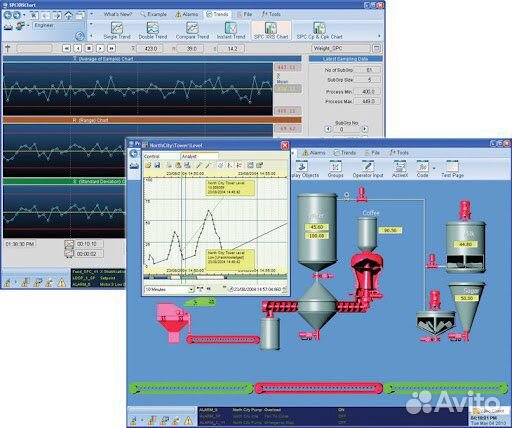Jump to first sample with rewind button
The width and height of the screenshot is (512, 428).
[x=66, y=49]
